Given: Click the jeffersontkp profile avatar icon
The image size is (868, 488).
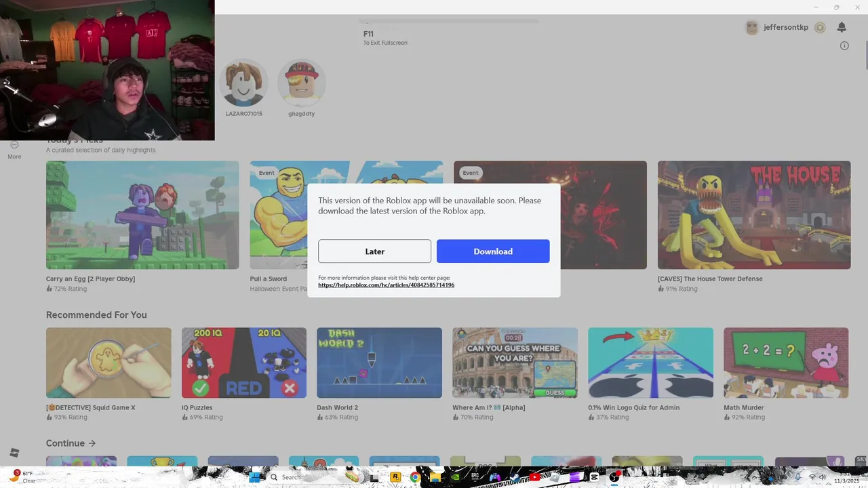Looking at the screenshot, I should point(752,27).
